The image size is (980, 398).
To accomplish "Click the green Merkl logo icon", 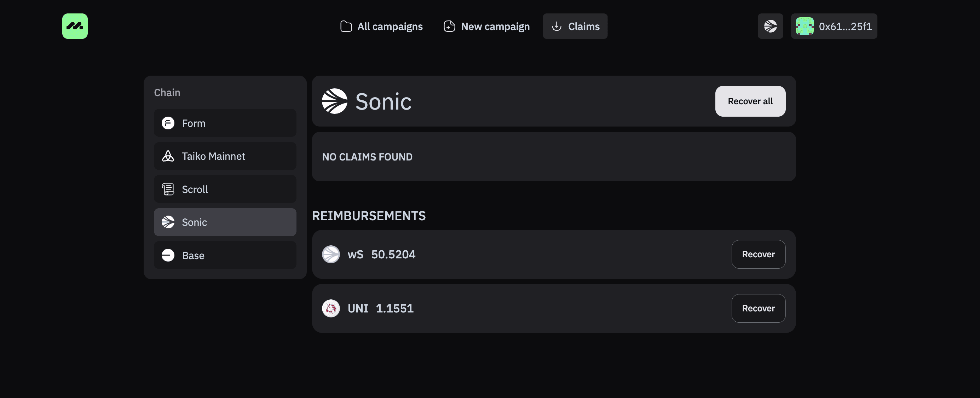I will (75, 26).
